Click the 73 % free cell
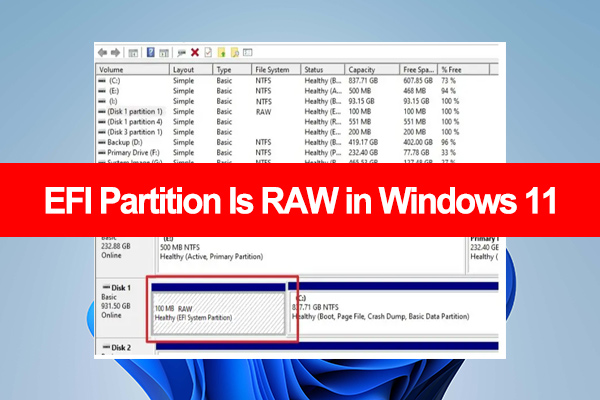 [448, 81]
